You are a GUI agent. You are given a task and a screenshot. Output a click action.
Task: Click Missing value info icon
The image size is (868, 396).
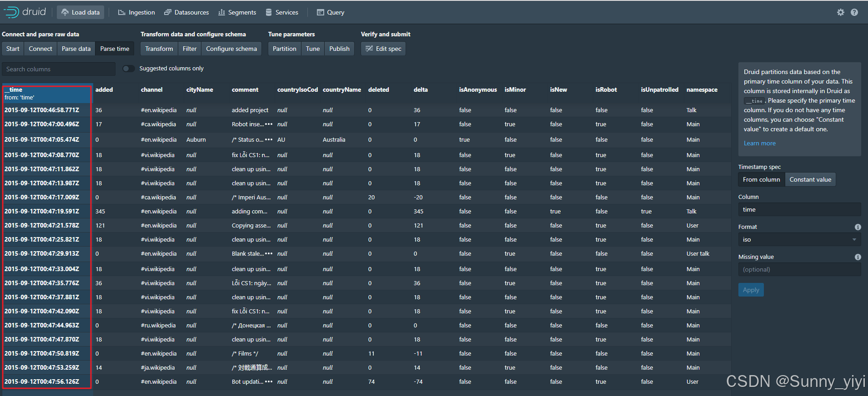click(x=858, y=257)
